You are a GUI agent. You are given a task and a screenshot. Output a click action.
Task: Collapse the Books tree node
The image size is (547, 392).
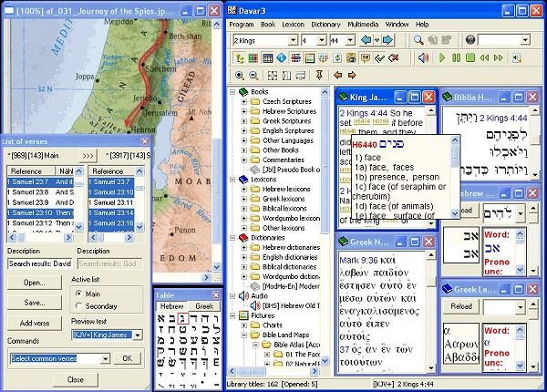pyautogui.click(x=232, y=92)
